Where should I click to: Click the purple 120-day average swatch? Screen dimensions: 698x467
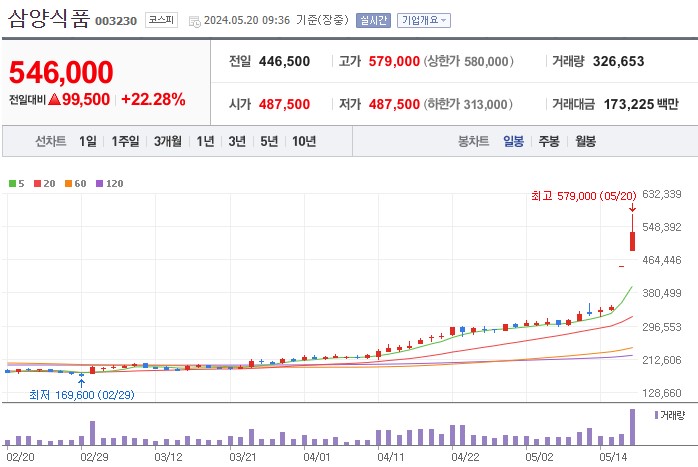[x=98, y=183]
